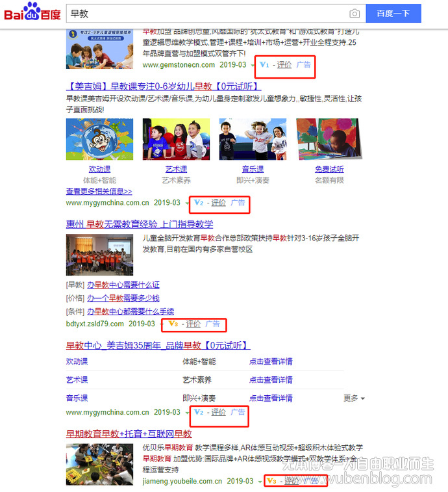Expand the 更多 dropdown

pos(354,398)
